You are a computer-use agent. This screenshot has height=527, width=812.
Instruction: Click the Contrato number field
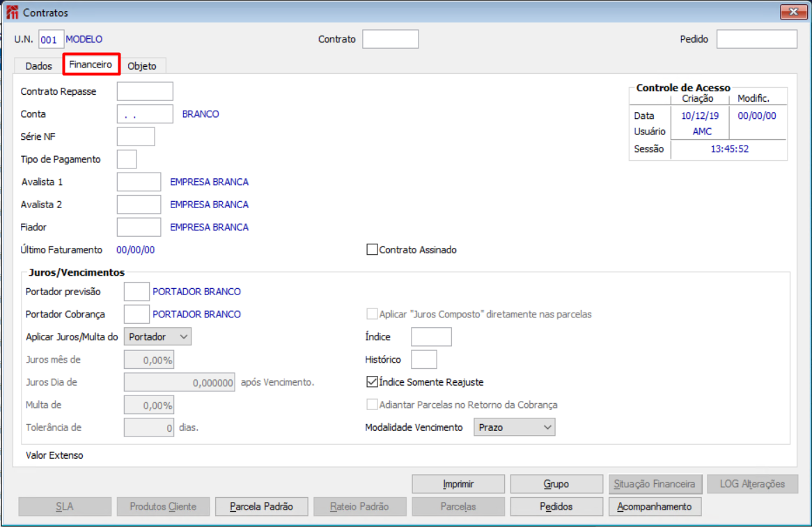pos(391,39)
